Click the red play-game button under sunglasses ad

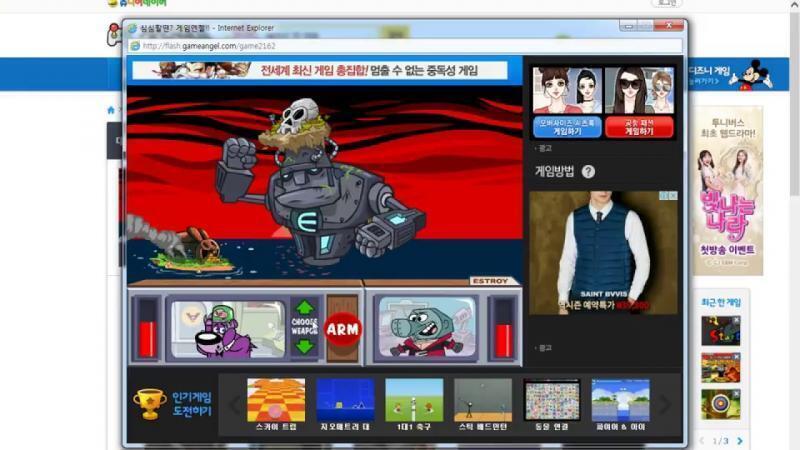[639, 128]
